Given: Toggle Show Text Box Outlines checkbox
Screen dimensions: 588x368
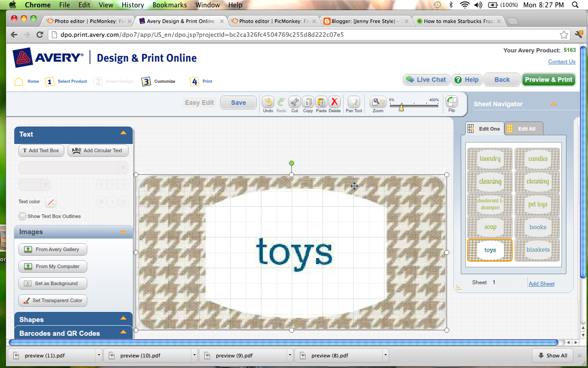Looking at the screenshot, I should pos(23,216).
